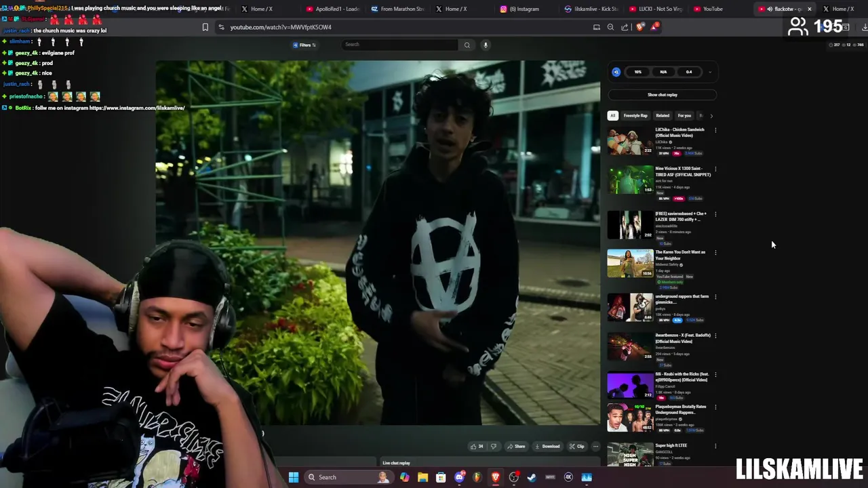
Task: Click the Brave Shields lion icon
Action: (x=640, y=27)
